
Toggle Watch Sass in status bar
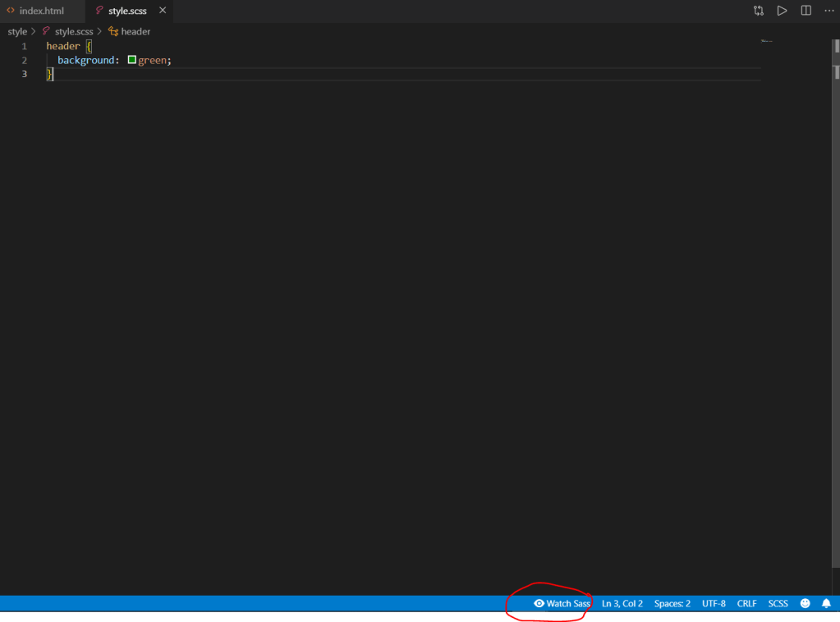click(562, 603)
